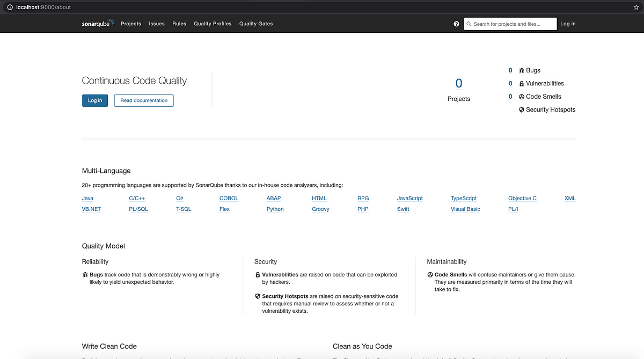Click the Write Clean Code heading
This screenshot has height=359, width=644.
[x=109, y=346]
